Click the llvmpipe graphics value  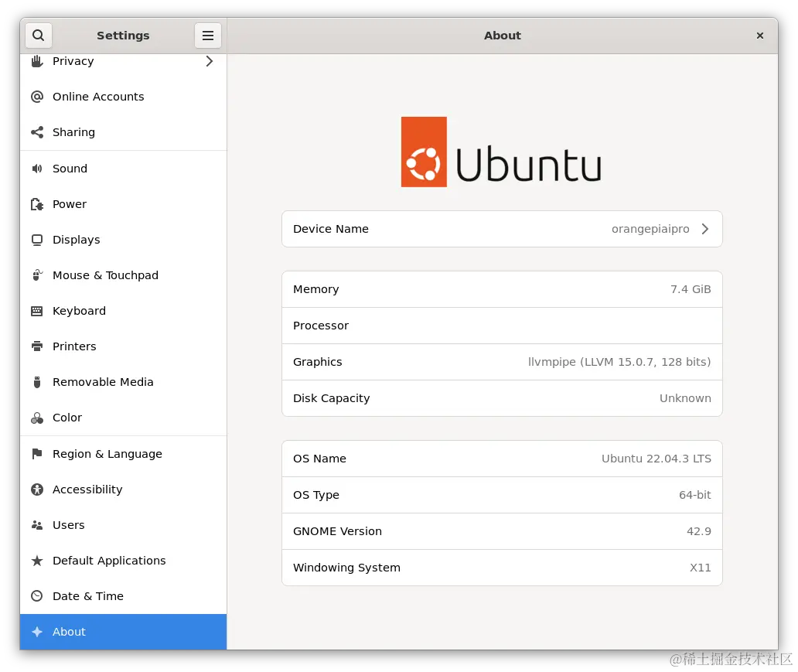tap(619, 362)
